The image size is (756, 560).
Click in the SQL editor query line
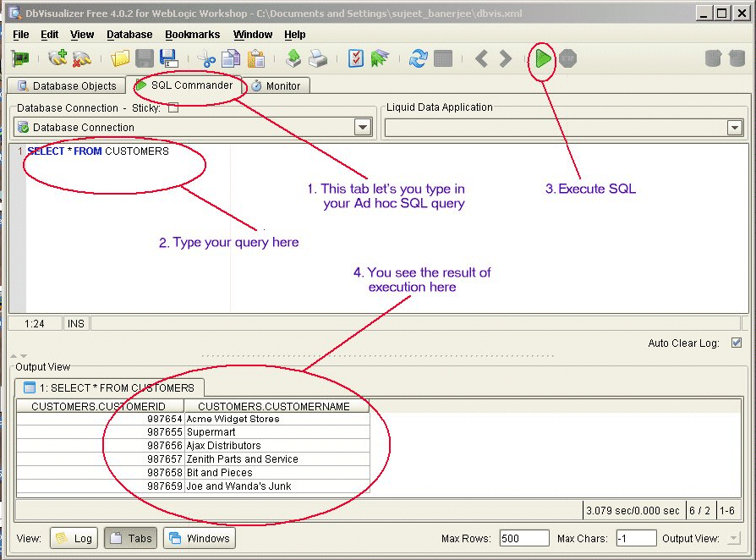tap(98, 151)
